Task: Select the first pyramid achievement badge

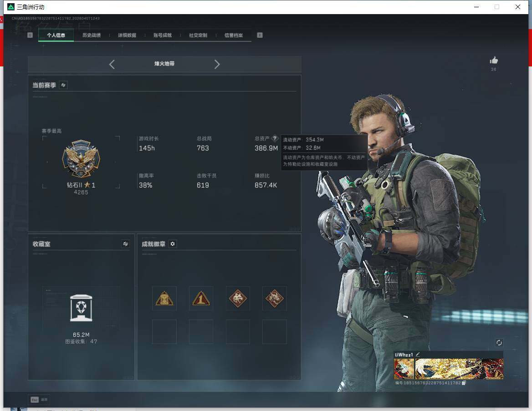Action: point(164,299)
